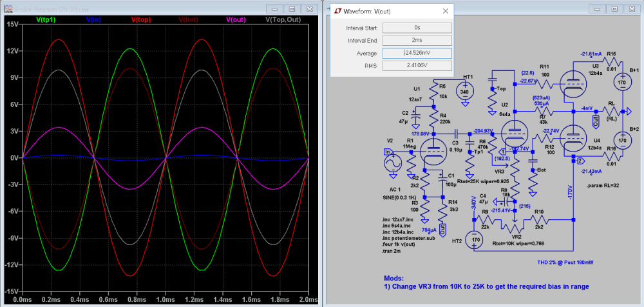
Task: Click the .param RL=32 directive text
Action: tap(604, 185)
